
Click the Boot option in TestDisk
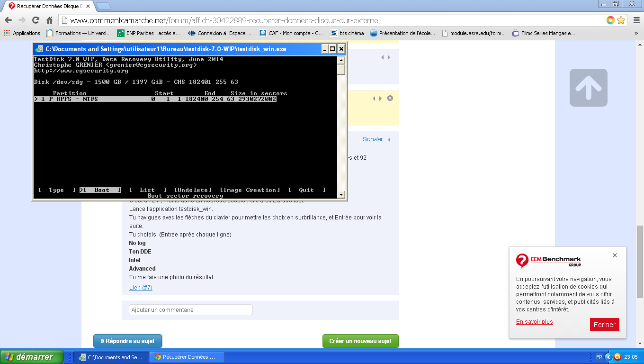(x=100, y=190)
